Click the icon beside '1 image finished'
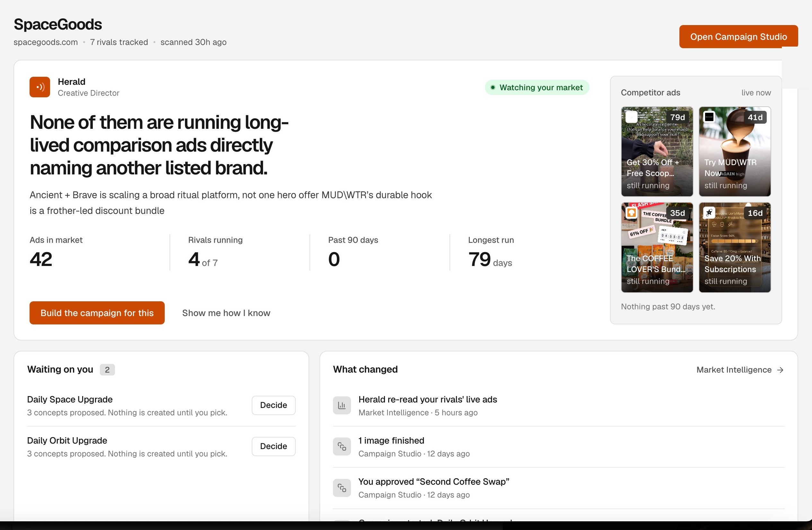812x530 pixels. 342,446
